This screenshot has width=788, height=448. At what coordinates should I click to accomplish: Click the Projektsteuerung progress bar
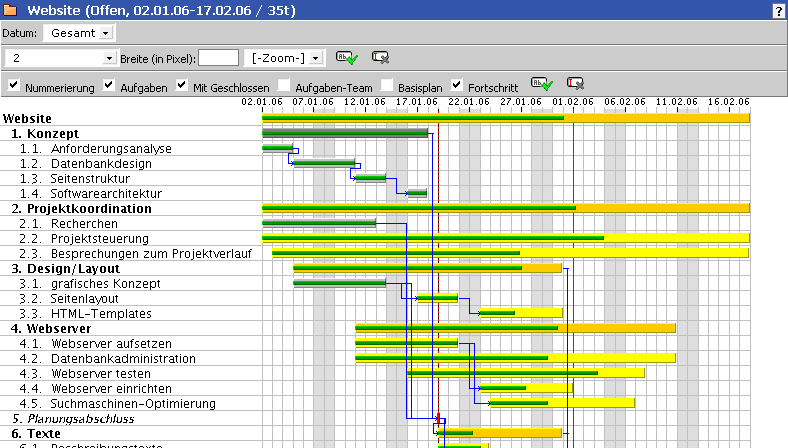[506, 238]
